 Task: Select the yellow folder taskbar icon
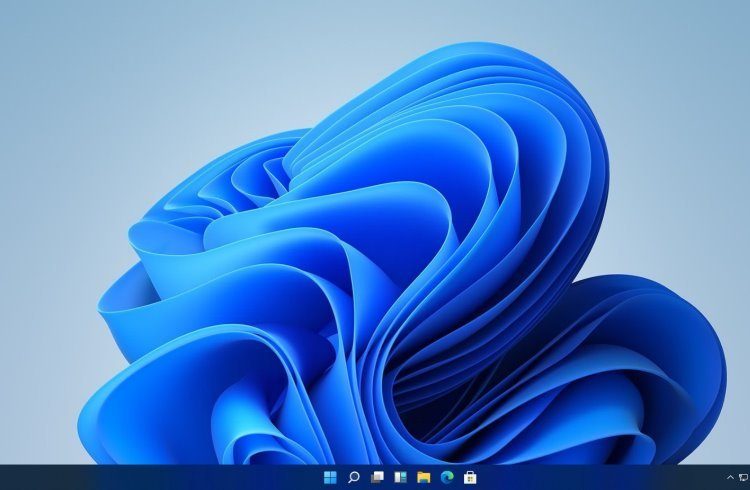[x=423, y=478]
